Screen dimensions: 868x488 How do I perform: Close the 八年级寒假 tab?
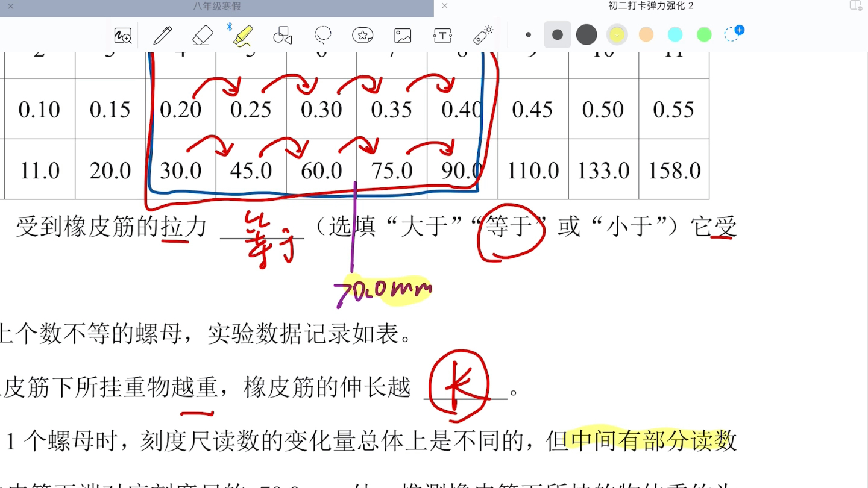pyautogui.click(x=10, y=6)
